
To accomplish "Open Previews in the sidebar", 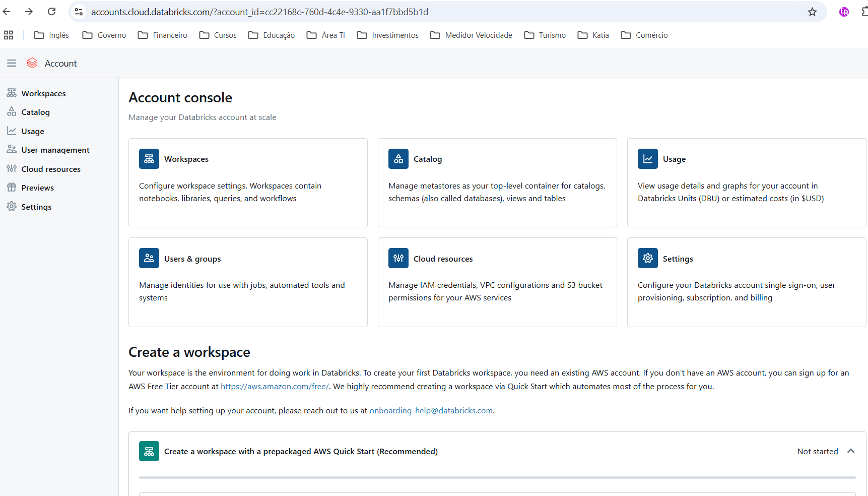I will [37, 188].
